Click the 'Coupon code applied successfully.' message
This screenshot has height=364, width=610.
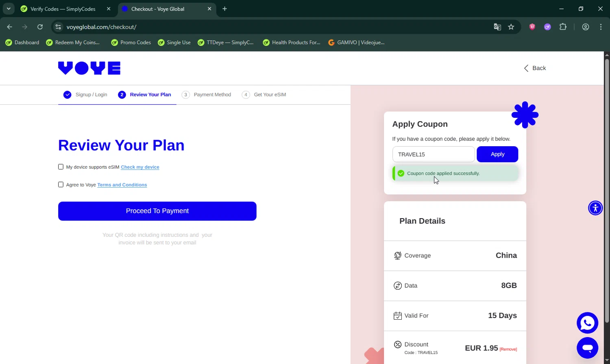(x=443, y=173)
